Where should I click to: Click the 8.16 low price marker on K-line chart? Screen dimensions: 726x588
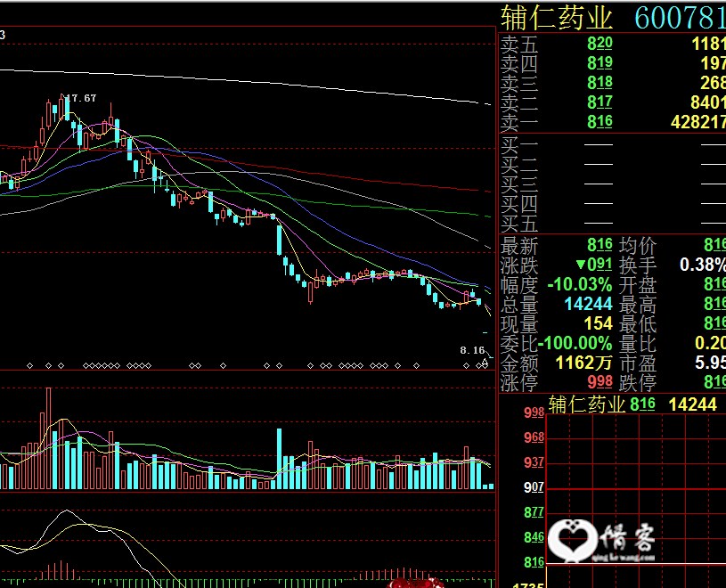point(472,350)
